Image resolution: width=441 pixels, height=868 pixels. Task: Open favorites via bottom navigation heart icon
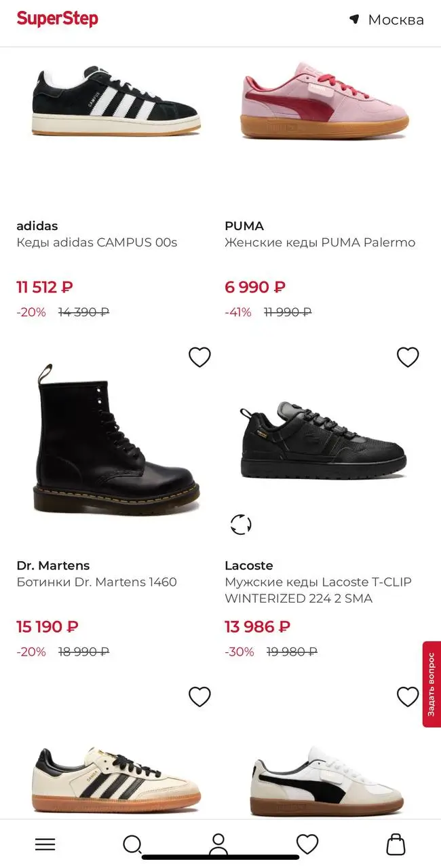(x=307, y=844)
